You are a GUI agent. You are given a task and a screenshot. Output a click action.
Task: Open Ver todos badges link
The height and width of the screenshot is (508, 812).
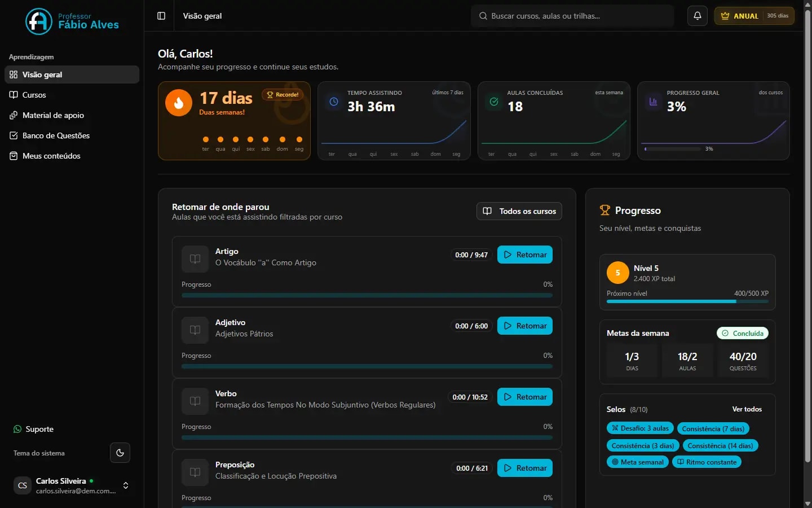coord(747,409)
